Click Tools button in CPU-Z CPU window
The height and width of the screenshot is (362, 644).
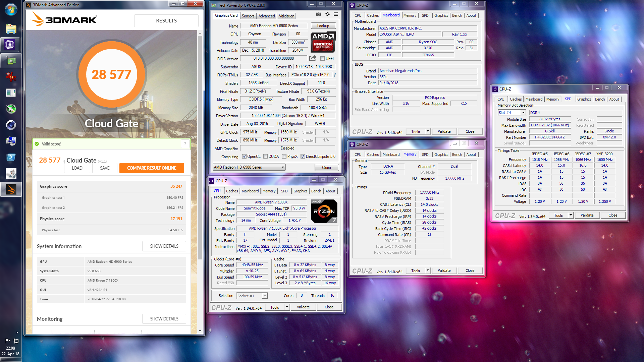[274, 307]
